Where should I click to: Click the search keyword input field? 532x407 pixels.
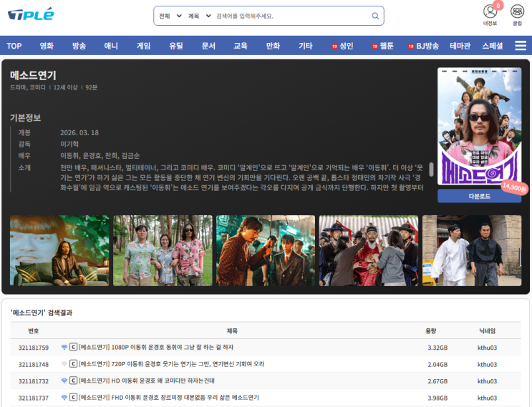coord(292,16)
